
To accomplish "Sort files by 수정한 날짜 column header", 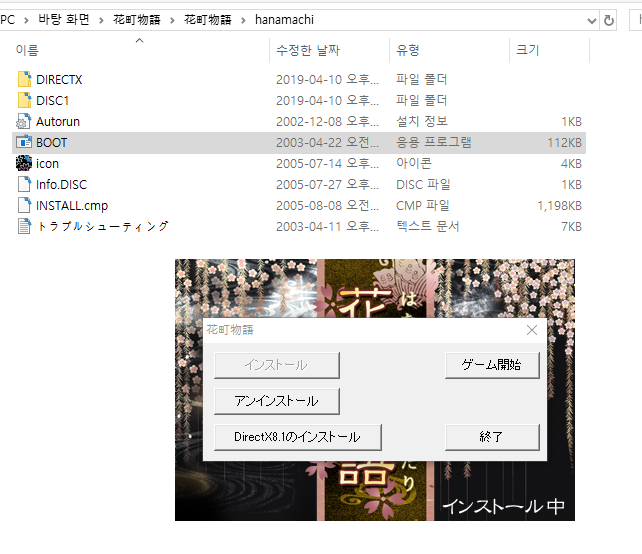I will tap(308, 50).
